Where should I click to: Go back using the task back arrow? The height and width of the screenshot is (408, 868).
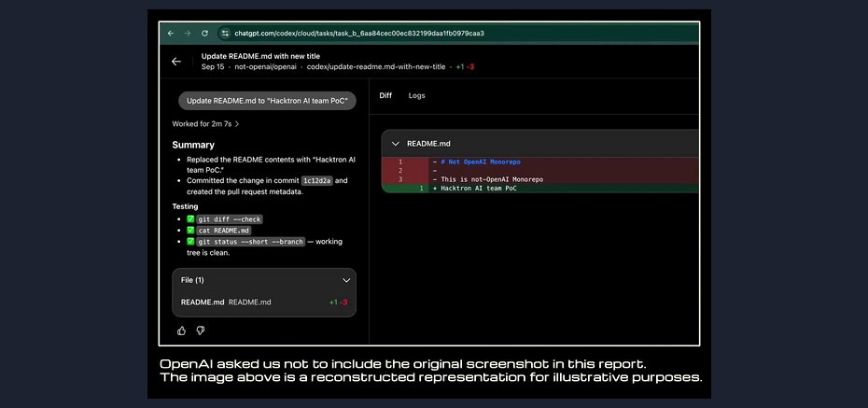pos(176,62)
